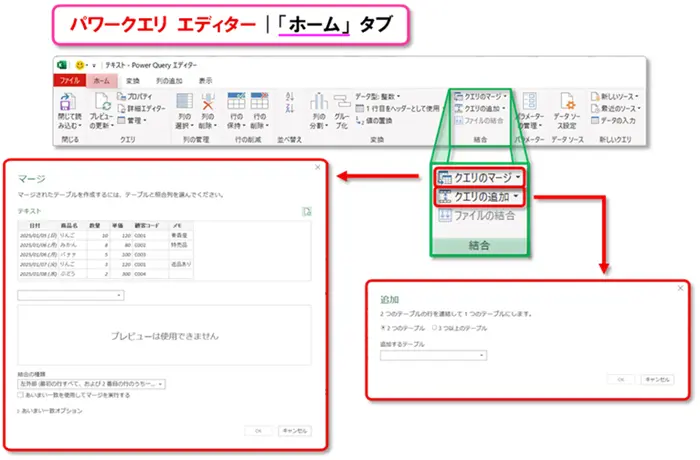Open the quick access toolbar customize arrow

click(x=94, y=66)
